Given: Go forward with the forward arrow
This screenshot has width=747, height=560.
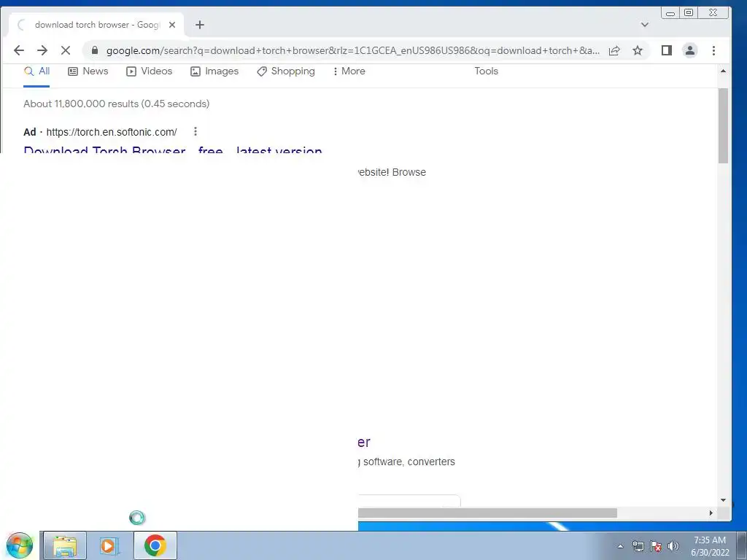Looking at the screenshot, I should [42, 50].
